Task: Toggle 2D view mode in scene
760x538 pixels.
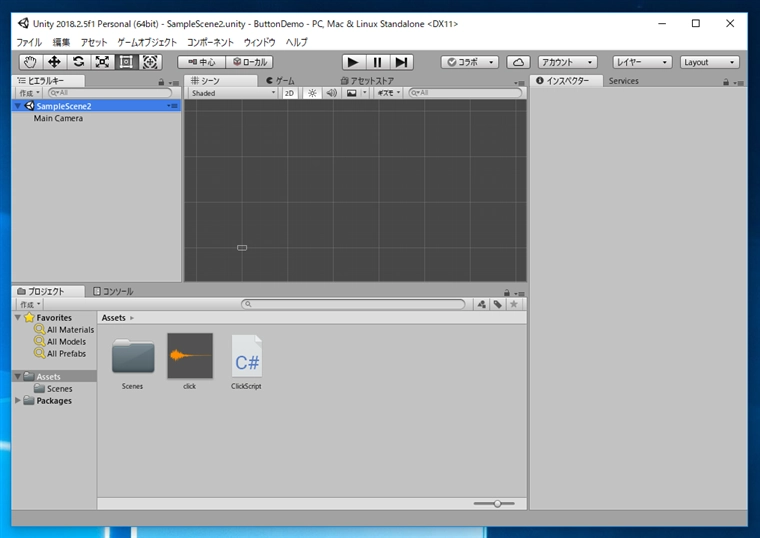Action: (289, 93)
